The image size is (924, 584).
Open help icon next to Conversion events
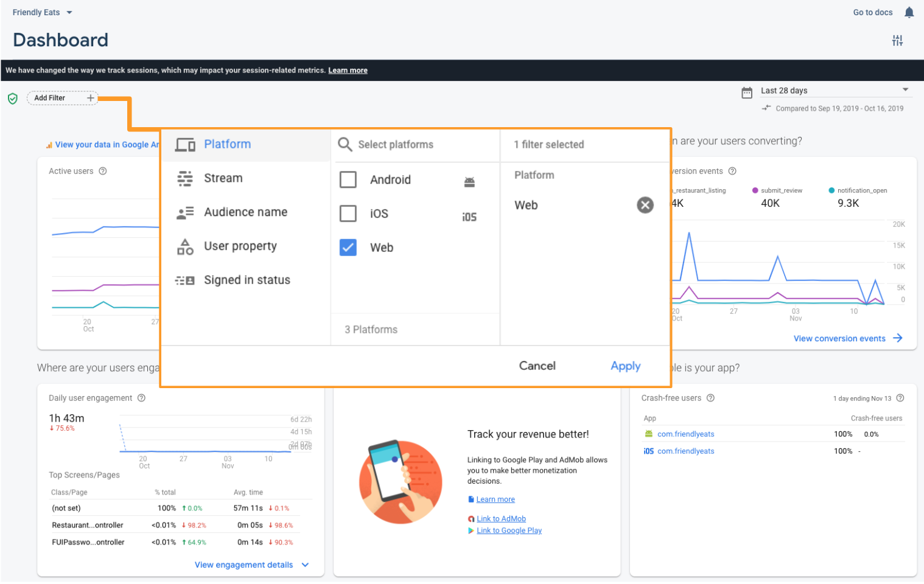click(732, 171)
